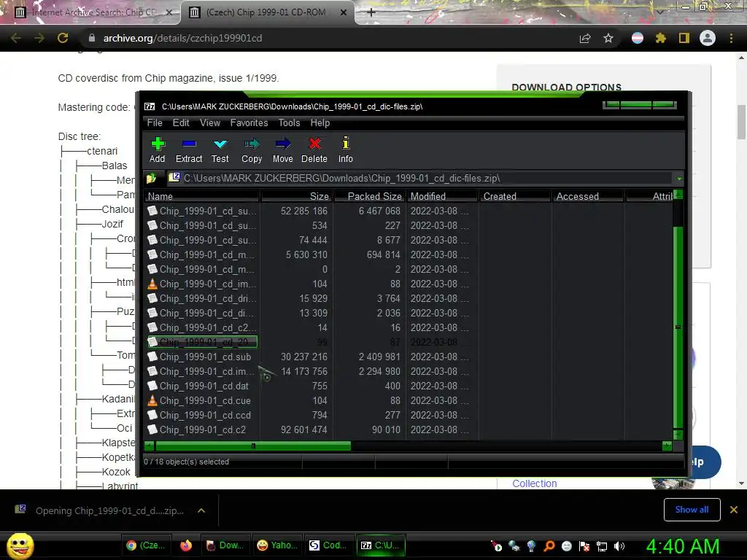Image resolution: width=747 pixels, height=560 pixels.
Task: Switch to the Dow... taskbar window
Action: [225, 545]
